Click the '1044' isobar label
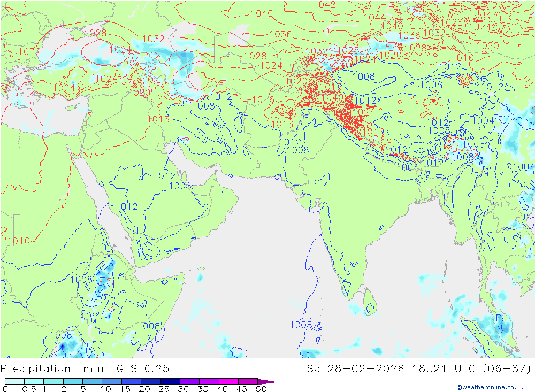Viewport: 535px width, 392px height. click(374, 18)
